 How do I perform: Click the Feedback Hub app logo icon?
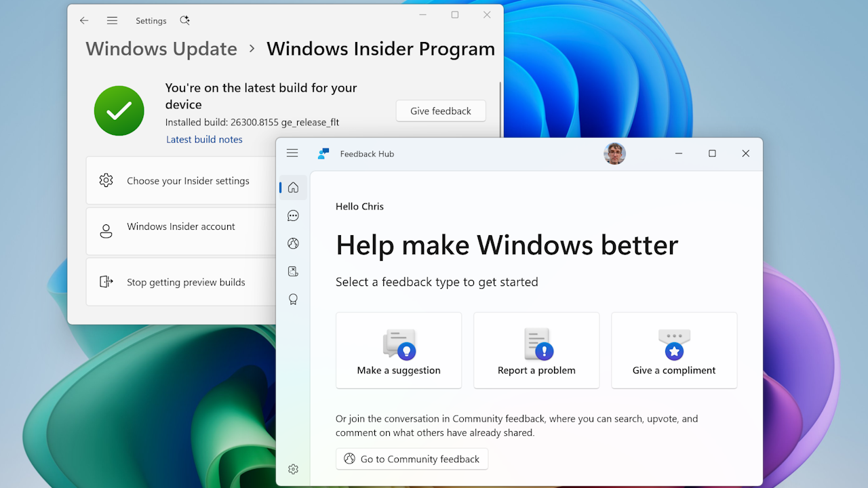(323, 154)
